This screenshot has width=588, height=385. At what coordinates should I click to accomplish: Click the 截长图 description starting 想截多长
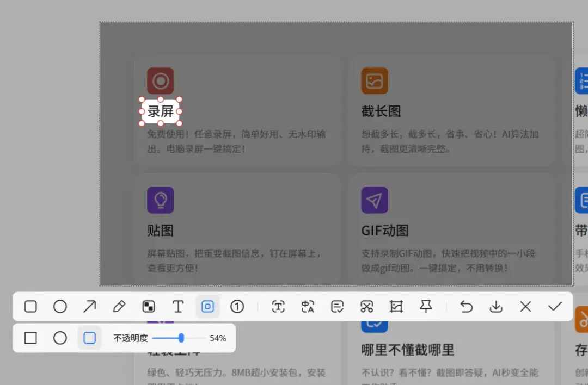[450, 141]
